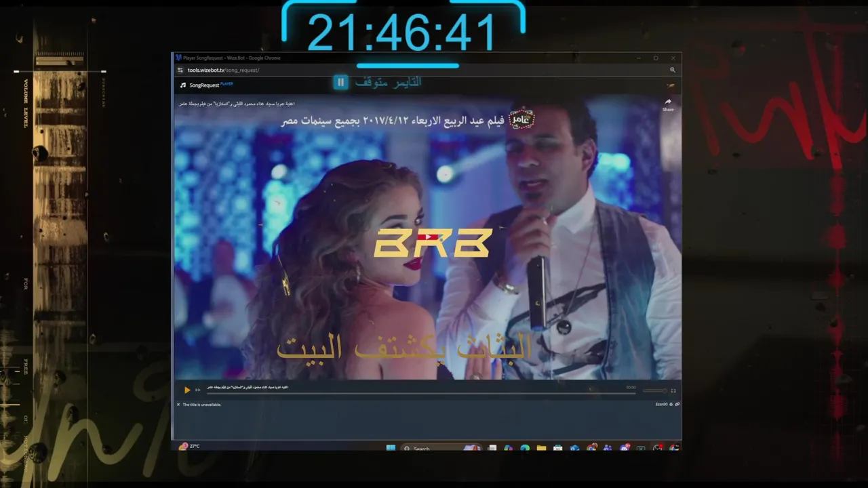868x488 pixels.
Task: Open Microsoft Store from the taskbar
Action: tap(558, 448)
